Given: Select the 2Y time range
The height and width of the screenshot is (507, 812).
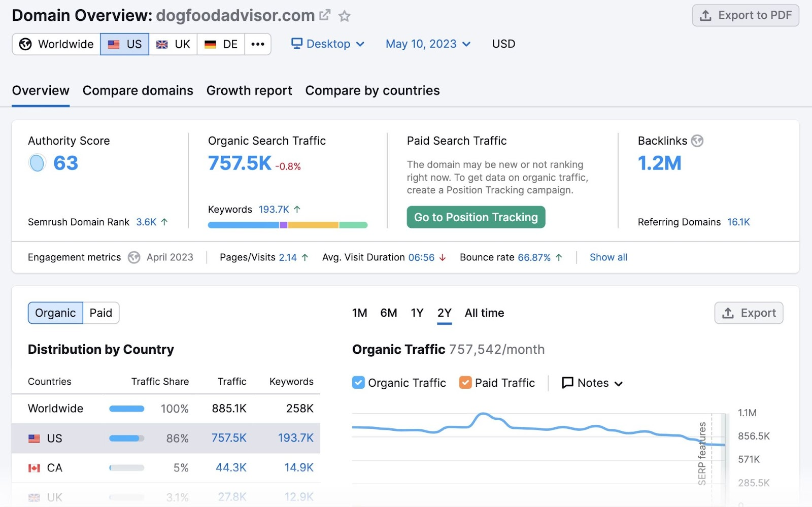Looking at the screenshot, I should (445, 313).
